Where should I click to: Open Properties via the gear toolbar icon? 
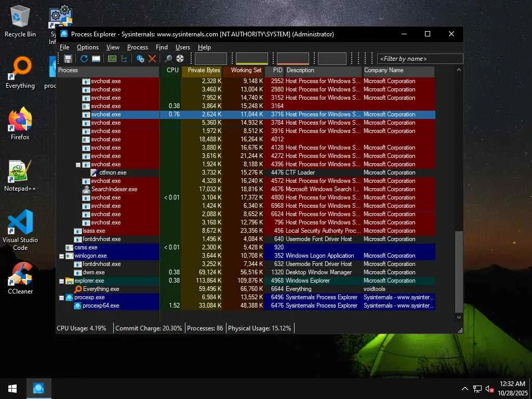[140, 59]
